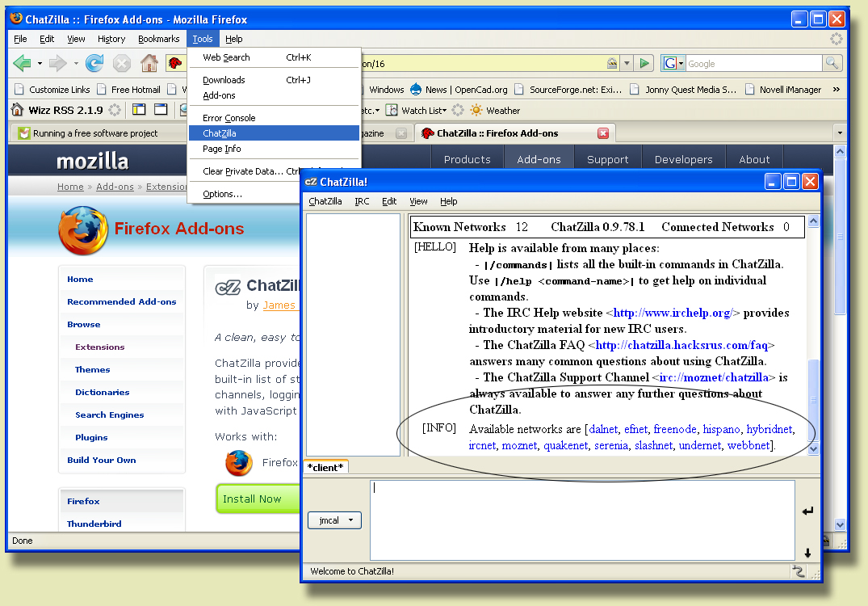Switch to the *client* tab
868x606 pixels.
(326, 467)
